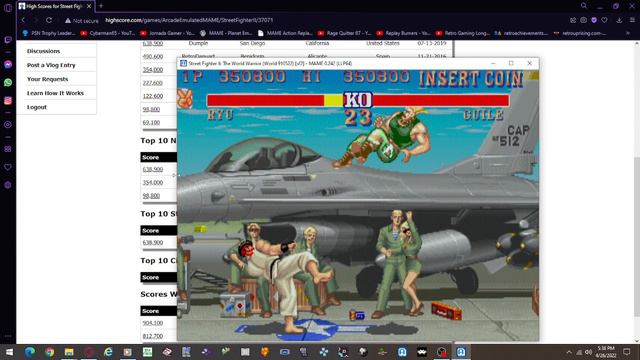Click the webpage vertical scrollbar
The height and width of the screenshot is (360, 640).
[637, 192]
